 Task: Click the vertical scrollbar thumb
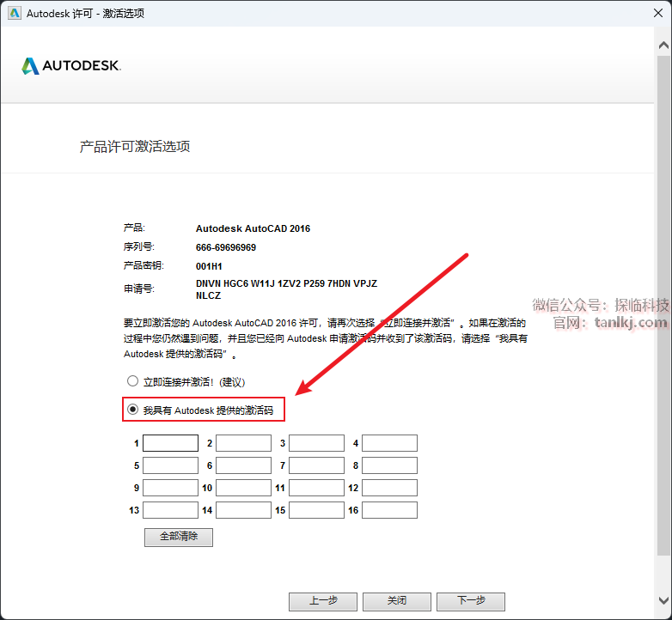[663, 305]
